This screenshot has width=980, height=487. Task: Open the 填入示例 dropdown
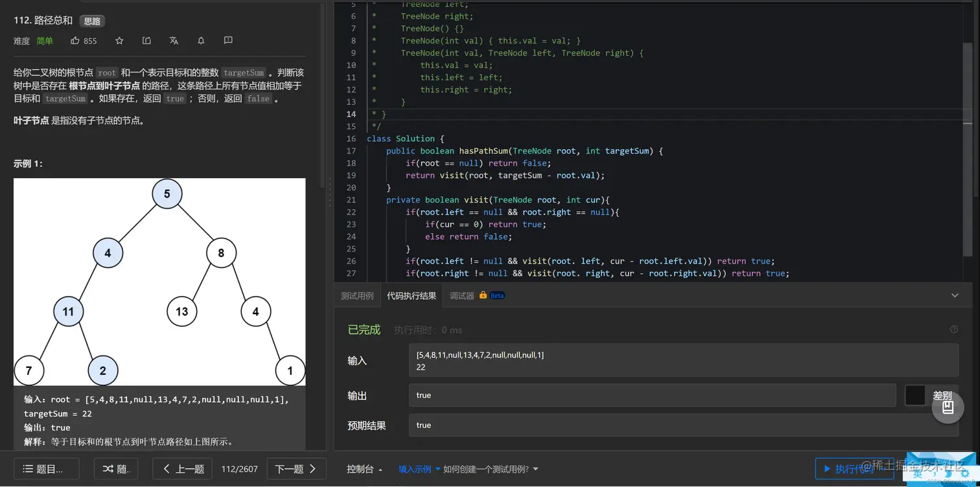pyautogui.click(x=419, y=469)
